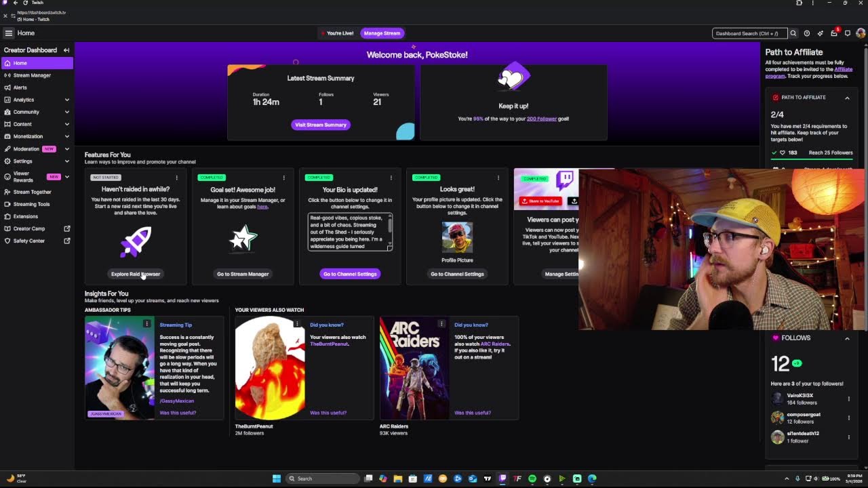Open Stream Together in the sidebar

click(37, 192)
